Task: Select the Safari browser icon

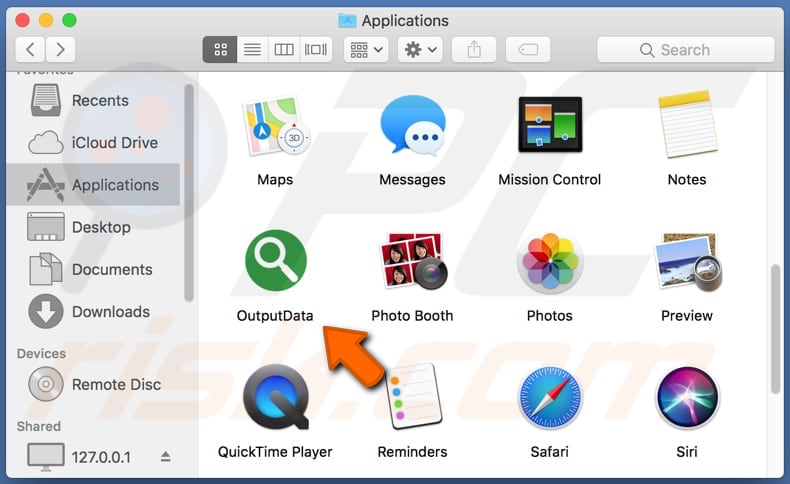Action: 550,397
